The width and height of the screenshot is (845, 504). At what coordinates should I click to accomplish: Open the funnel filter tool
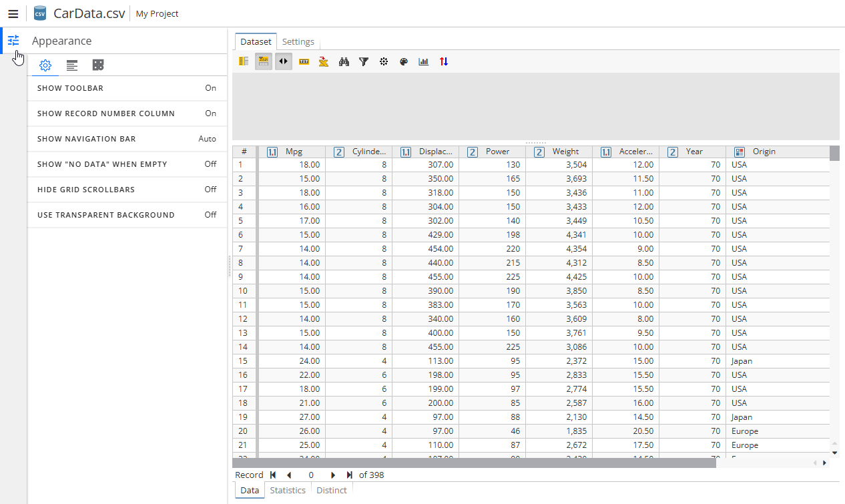point(364,61)
